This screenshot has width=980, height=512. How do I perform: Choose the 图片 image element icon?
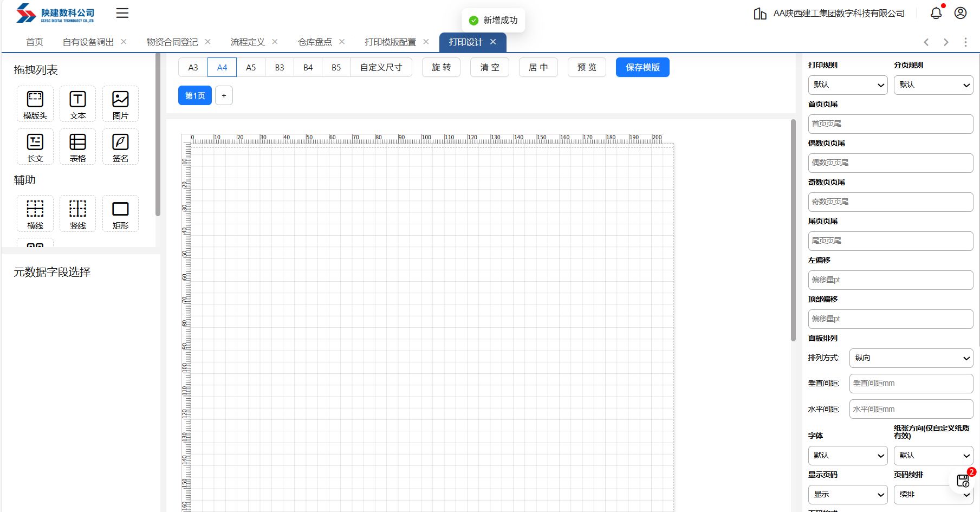(120, 104)
